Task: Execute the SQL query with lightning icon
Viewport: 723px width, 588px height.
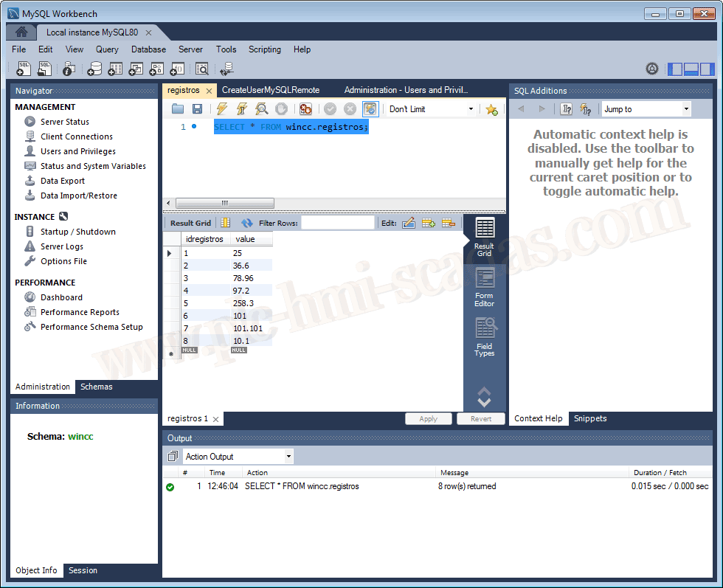Action: 221,109
